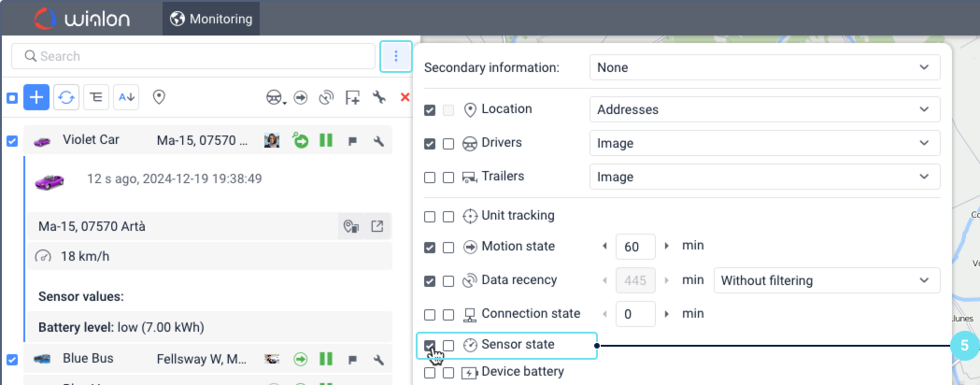Click the blue plus add-units button
980x385 pixels.
tap(36, 97)
